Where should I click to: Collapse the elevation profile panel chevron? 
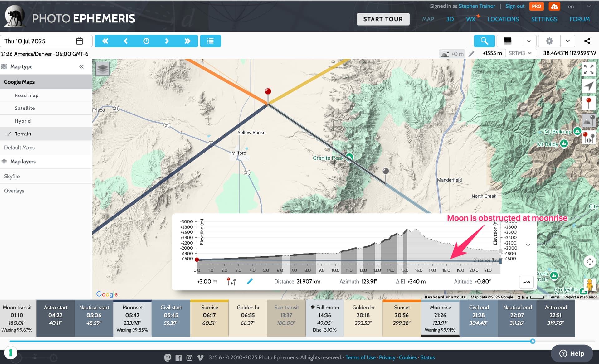528,245
